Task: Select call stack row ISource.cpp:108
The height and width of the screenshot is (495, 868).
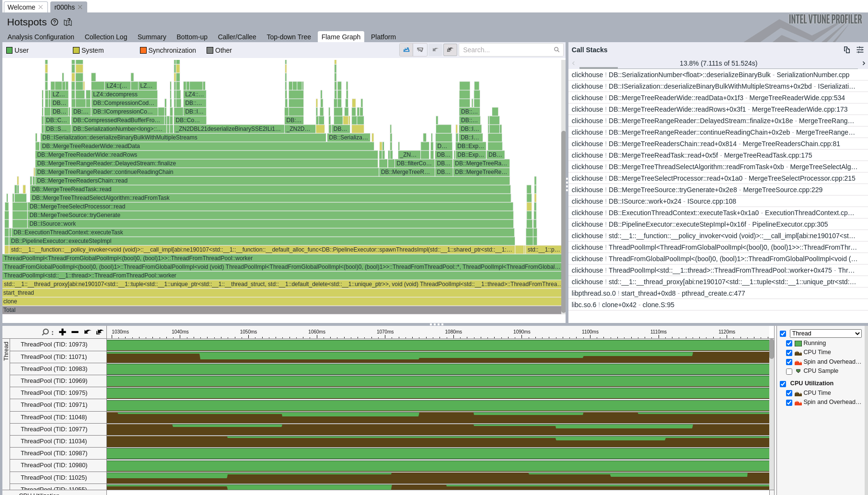Action: (718, 201)
